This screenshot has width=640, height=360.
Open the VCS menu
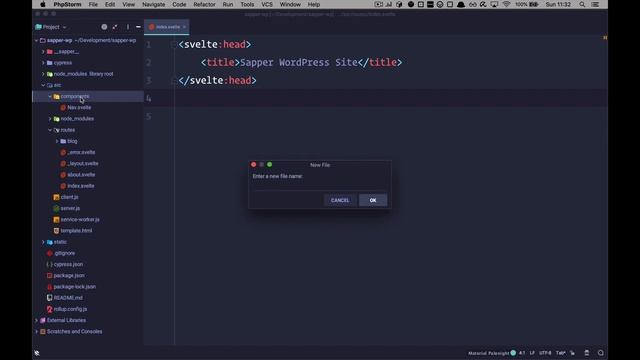(x=267, y=4)
